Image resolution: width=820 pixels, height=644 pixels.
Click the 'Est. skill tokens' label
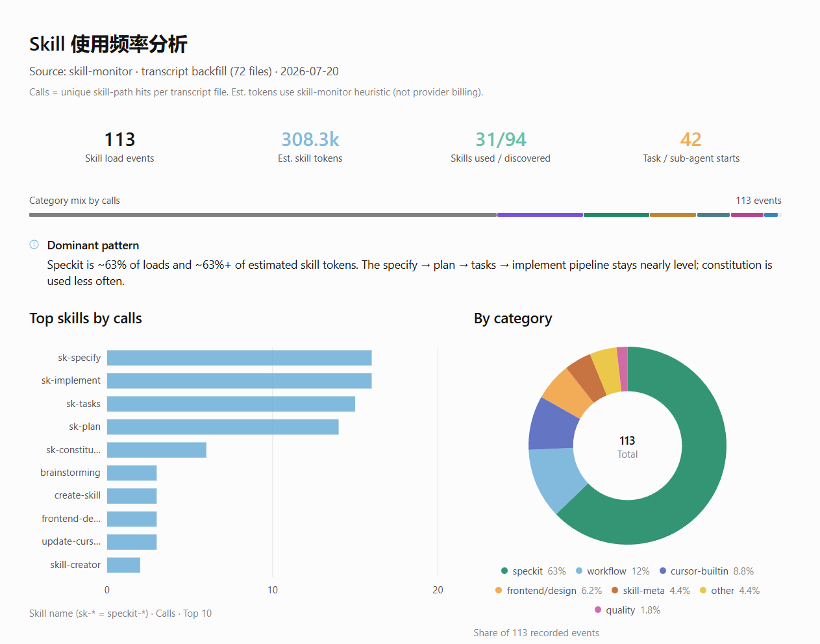[310, 158]
